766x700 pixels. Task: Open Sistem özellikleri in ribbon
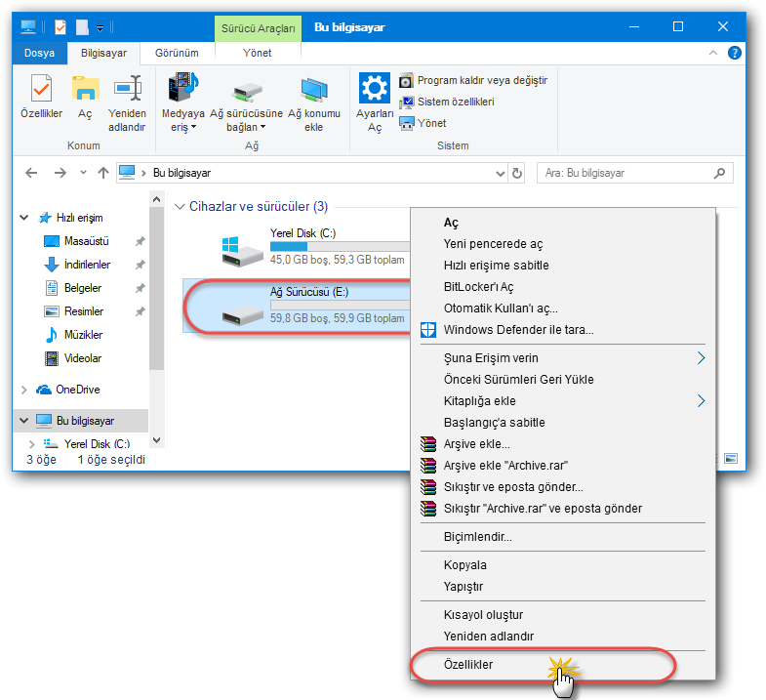click(447, 102)
